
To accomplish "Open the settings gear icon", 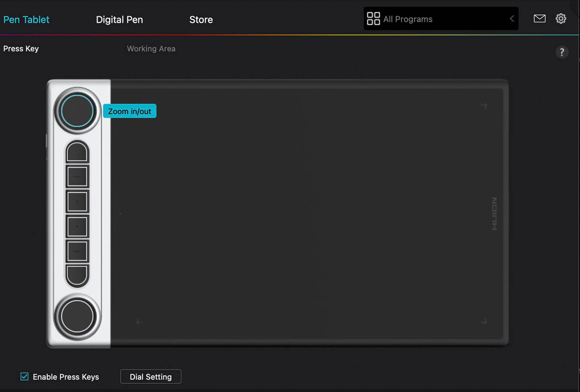I will click(561, 18).
